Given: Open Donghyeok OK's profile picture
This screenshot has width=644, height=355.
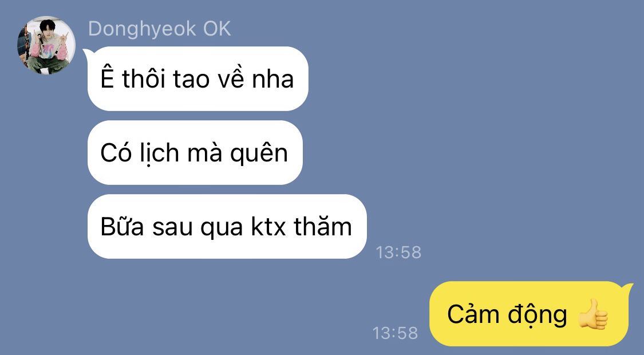Looking at the screenshot, I should 46,45.
